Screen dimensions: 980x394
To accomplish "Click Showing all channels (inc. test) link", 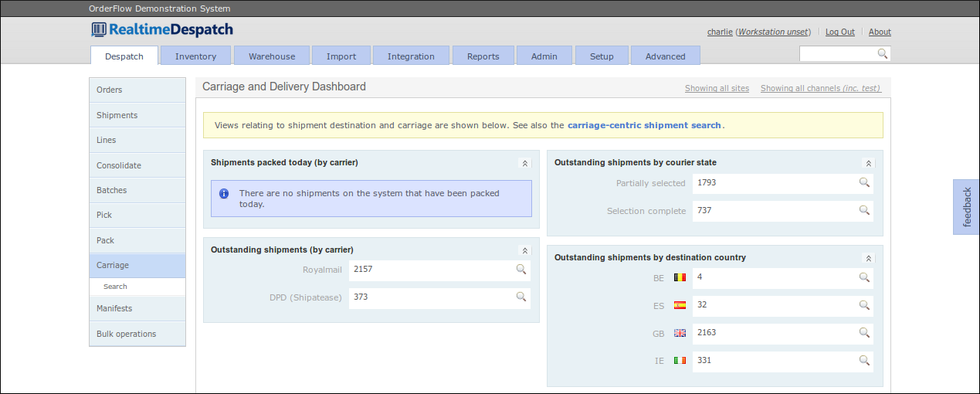I will [x=821, y=88].
